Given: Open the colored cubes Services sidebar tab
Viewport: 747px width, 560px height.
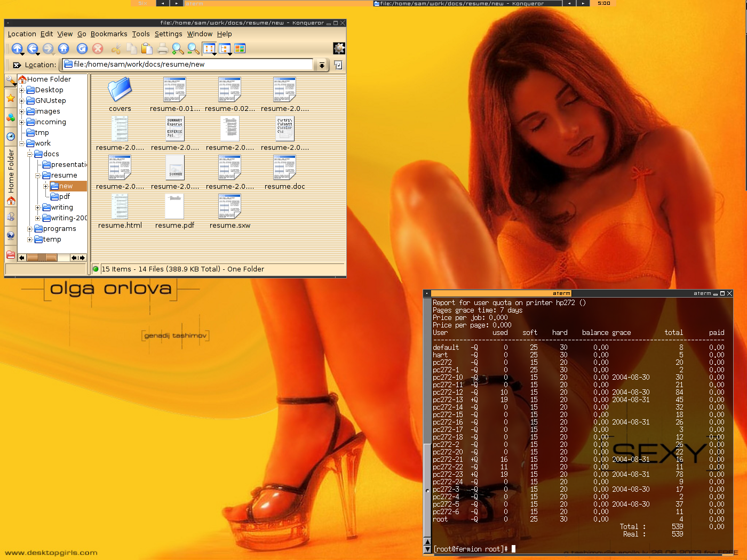Looking at the screenshot, I should (x=11, y=117).
